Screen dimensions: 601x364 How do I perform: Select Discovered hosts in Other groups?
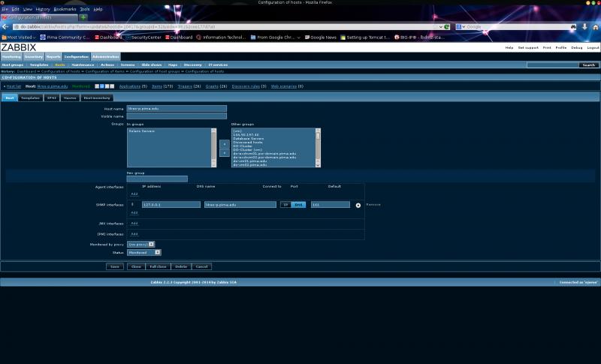[248, 143]
